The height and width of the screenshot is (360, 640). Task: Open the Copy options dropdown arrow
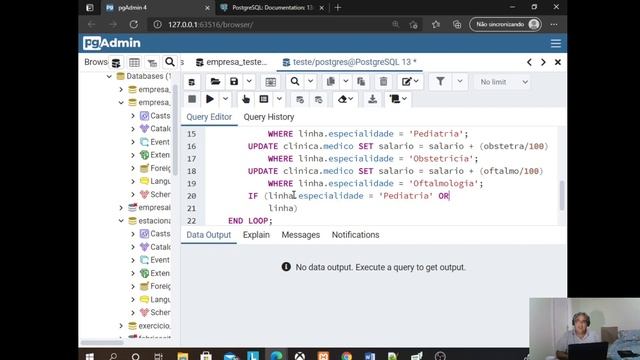tap(346, 82)
